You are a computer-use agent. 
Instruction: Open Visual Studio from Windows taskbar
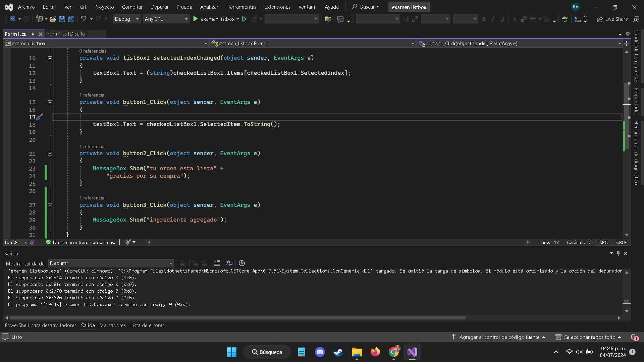(x=412, y=352)
